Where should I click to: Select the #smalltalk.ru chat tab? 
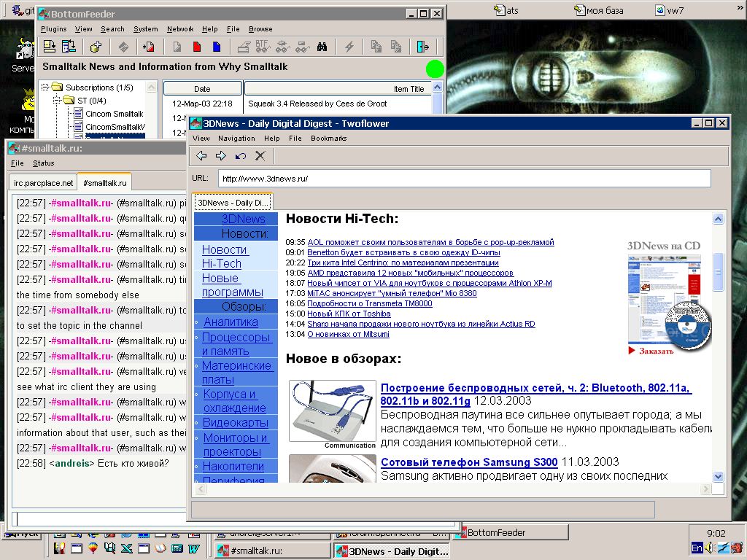tap(105, 183)
